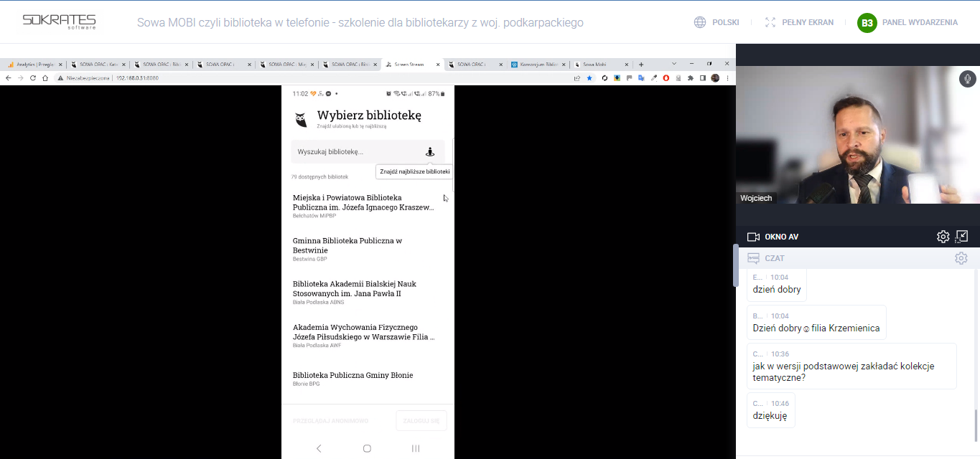
Task: Tap the phone recent apps button
Action: pyautogui.click(x=415, y=448)
